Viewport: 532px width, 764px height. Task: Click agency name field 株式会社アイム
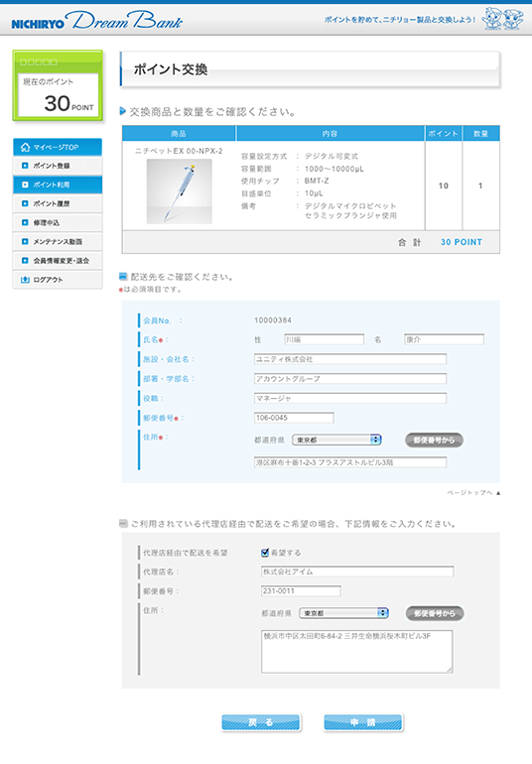pyautogui.click(x=357, y=572)
